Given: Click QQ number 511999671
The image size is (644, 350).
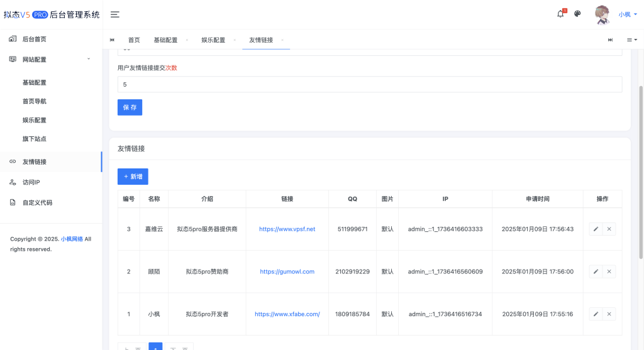Looking at the screenshot, I should (x=352, y=229).
